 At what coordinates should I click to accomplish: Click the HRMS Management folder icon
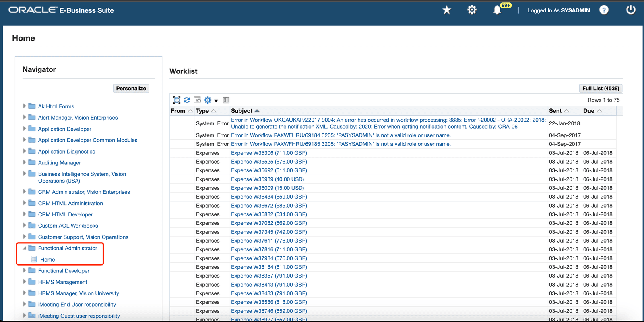coord(32,282)
